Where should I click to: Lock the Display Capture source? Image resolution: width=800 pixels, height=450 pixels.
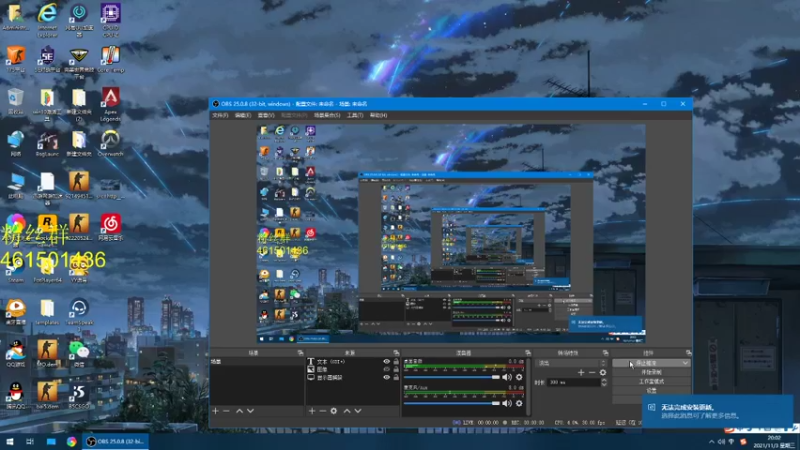pos(396,378)
